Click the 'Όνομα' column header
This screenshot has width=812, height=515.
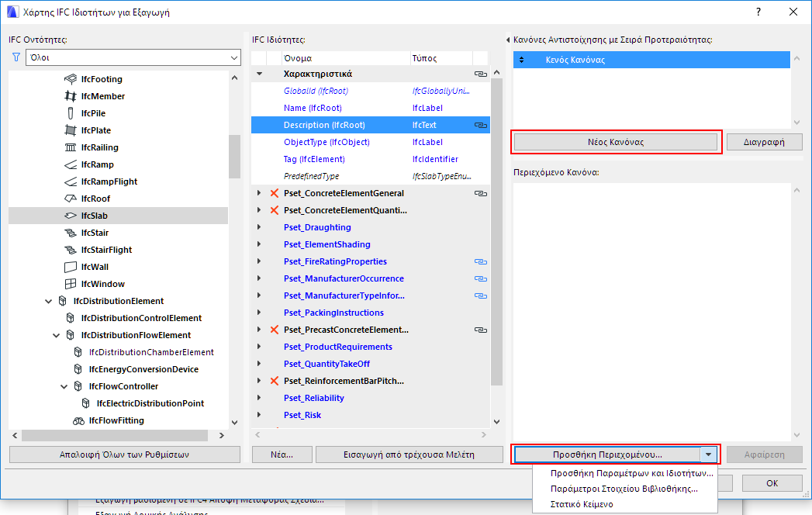[x=345, y=58]
